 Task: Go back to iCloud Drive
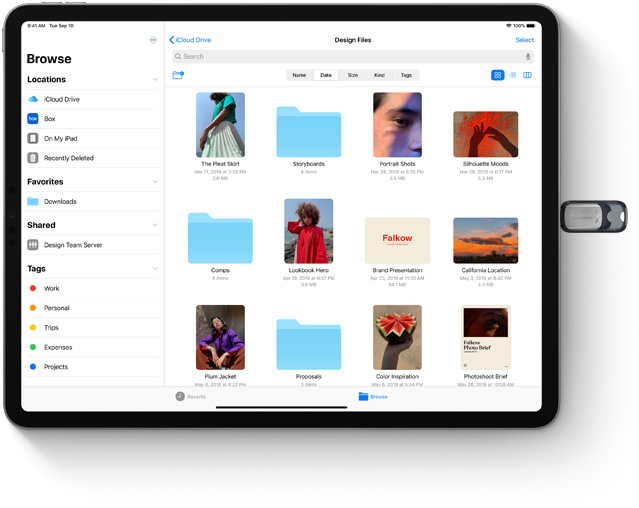point(191,40)
